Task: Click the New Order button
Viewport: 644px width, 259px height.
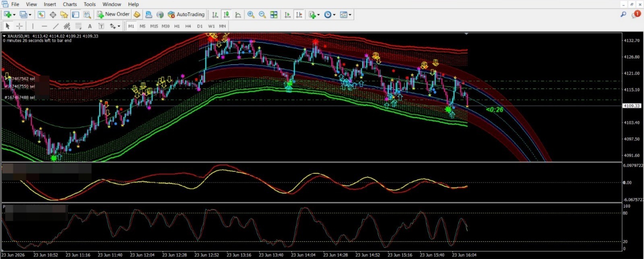Action: pos(114,14)
